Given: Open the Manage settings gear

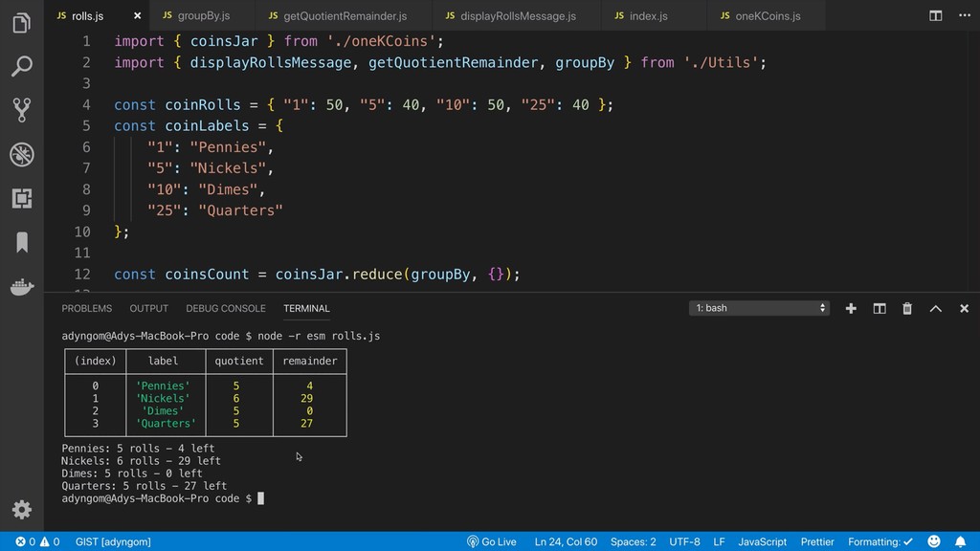Looking at the screenshot, I should point(22,510).
